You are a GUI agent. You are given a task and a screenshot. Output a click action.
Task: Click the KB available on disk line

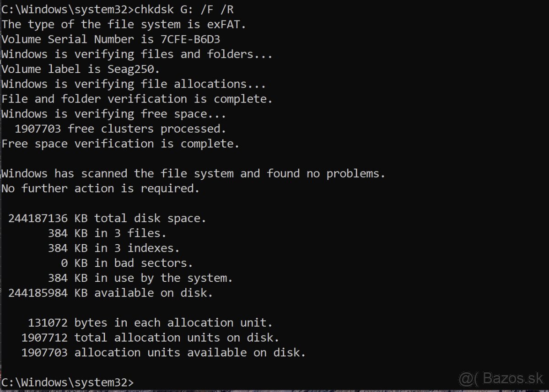tap(110, 293)
